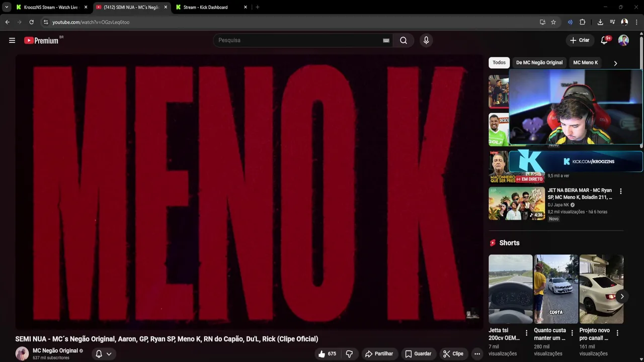Open the Criar create button
644x362 pixels.
pos(580,40)
